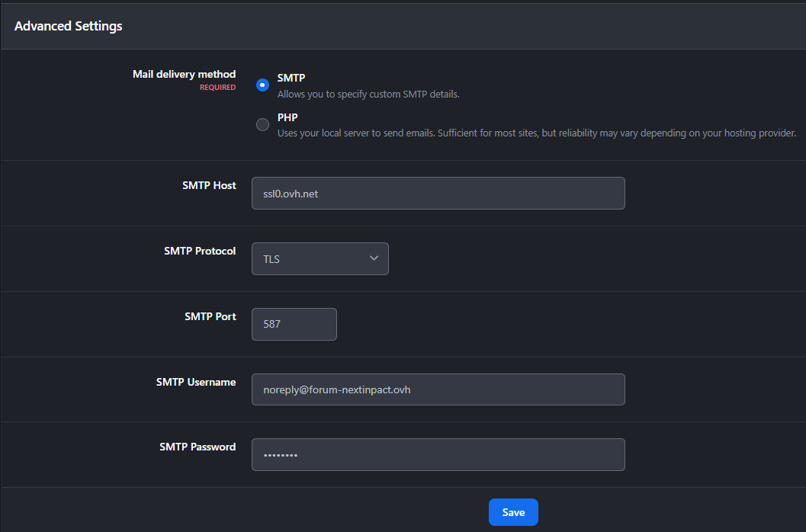Click the SMTP Host label

[209, 185]
